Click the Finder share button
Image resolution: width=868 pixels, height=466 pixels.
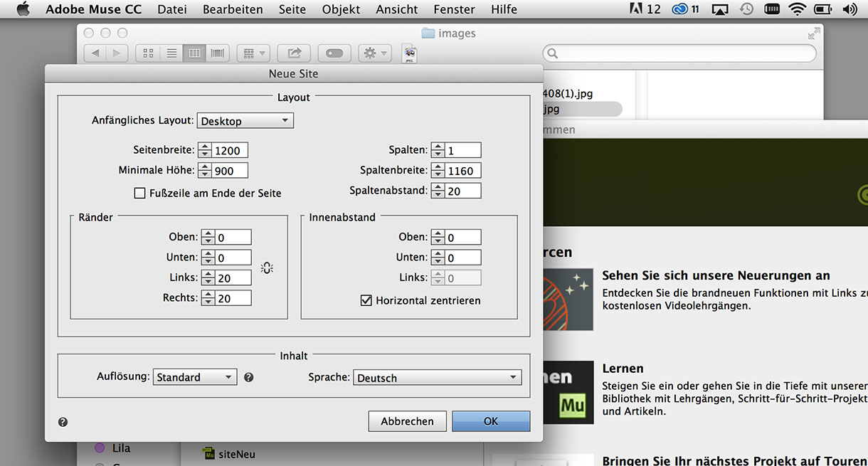(294, 53)
